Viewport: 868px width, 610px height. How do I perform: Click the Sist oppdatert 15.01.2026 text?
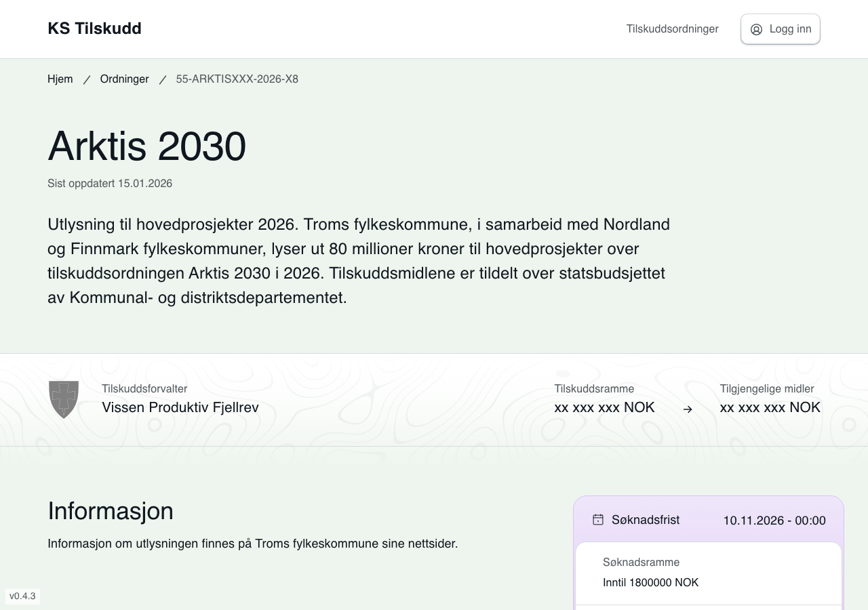coord(110,184)
